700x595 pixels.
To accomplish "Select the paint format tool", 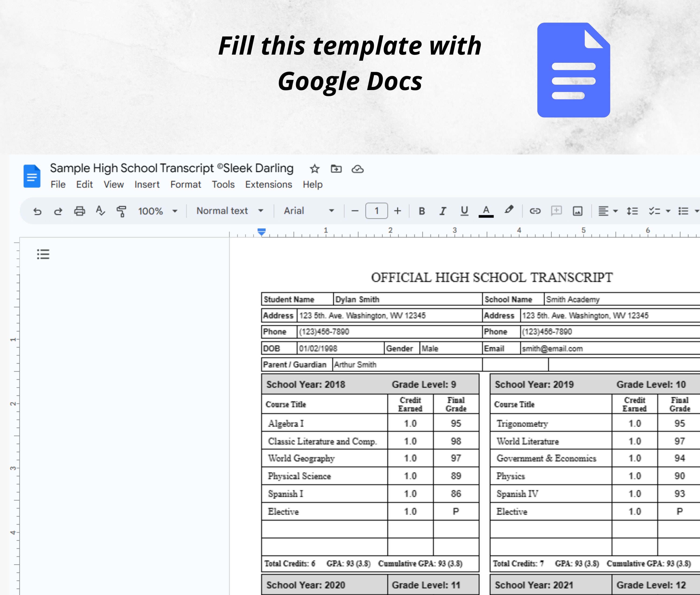I will coord(121,211).
